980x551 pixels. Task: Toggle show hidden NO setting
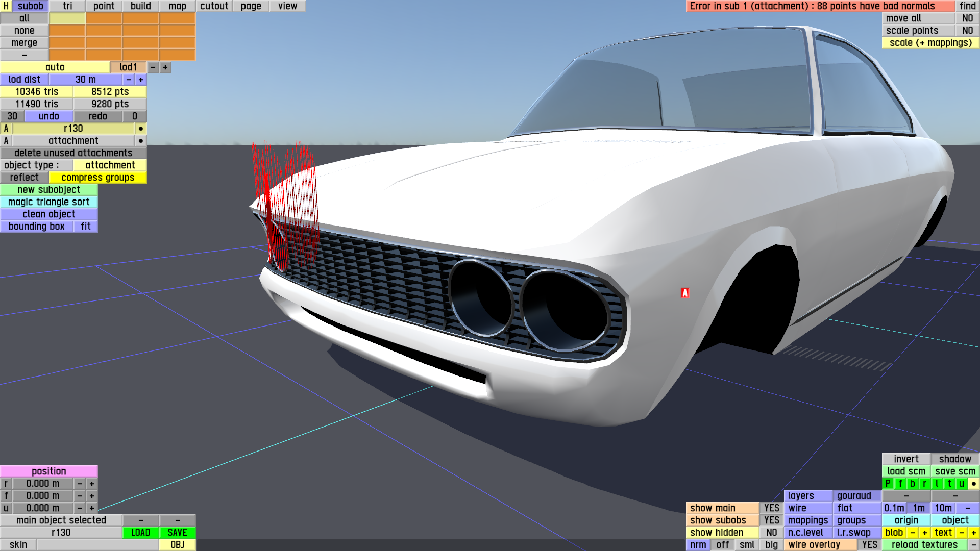tap(771, 533)
